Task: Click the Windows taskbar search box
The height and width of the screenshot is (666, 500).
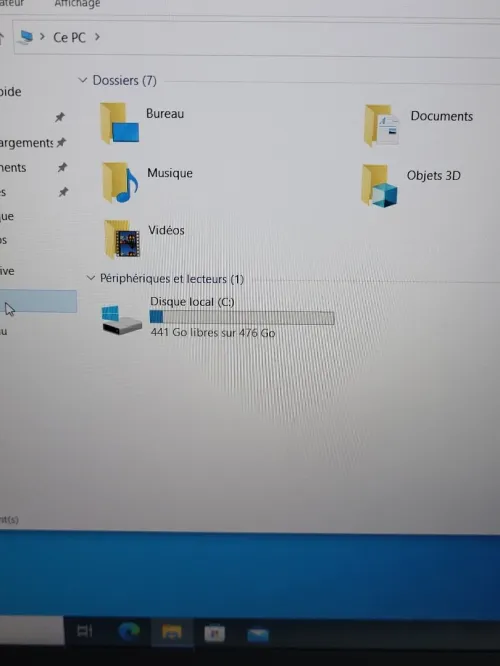Action: (32, 630)
